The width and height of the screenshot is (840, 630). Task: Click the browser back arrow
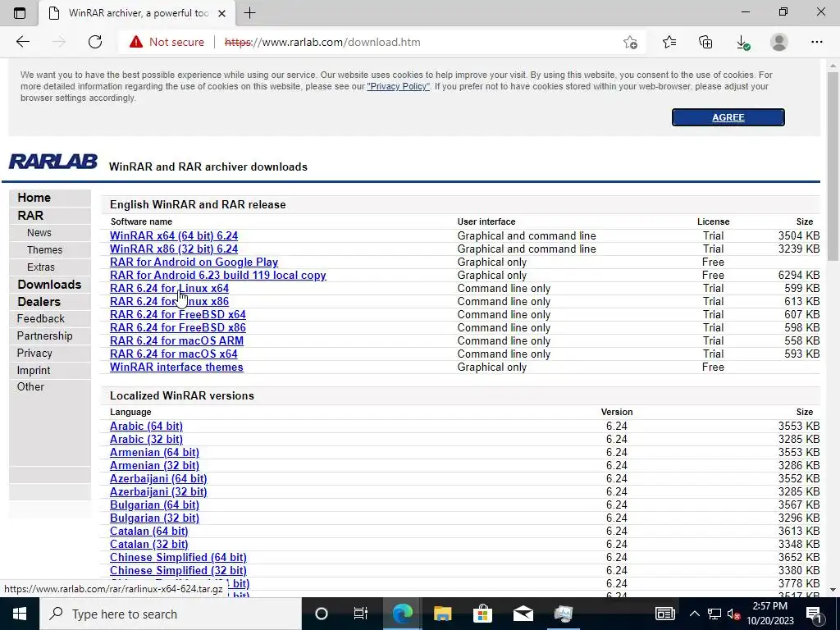coord(22,42)
